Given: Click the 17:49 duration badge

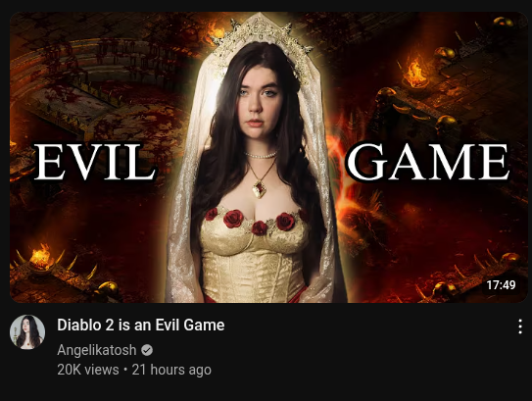Looking at the screenshot, I should [x=501, y=285].
